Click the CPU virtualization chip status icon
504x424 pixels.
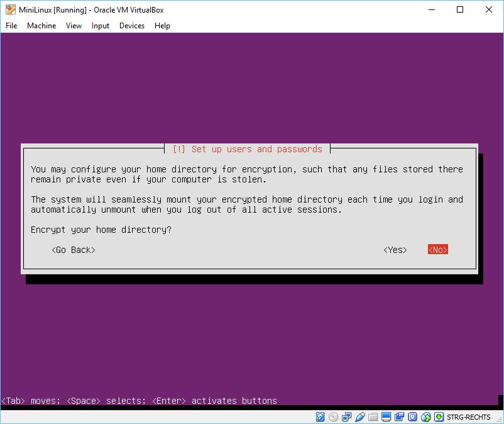[412, 417]
